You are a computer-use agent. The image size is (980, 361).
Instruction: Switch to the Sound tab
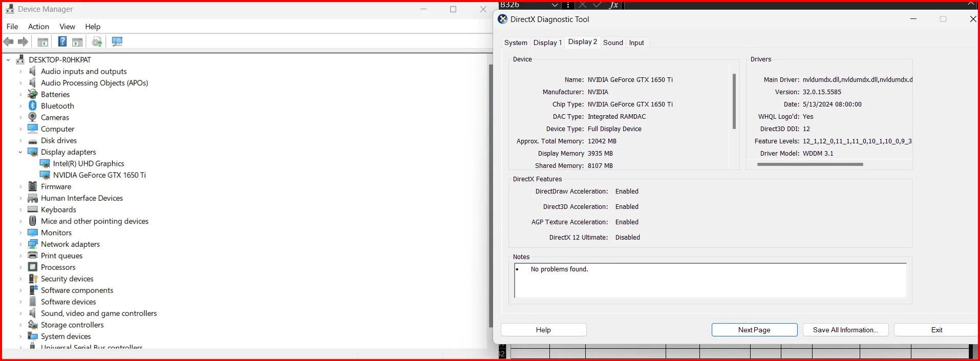(613, 43)
